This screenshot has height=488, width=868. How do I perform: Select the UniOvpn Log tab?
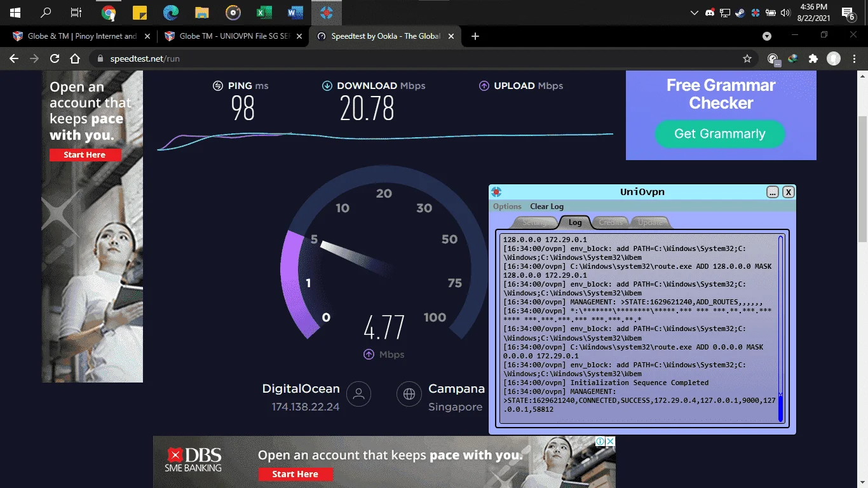click(575, 222)
